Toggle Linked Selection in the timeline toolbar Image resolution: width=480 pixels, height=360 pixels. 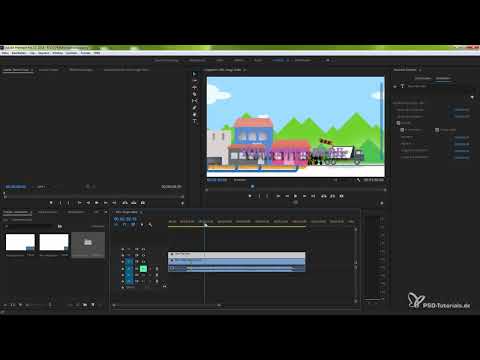pyautogui.click(x=133, y=225)
